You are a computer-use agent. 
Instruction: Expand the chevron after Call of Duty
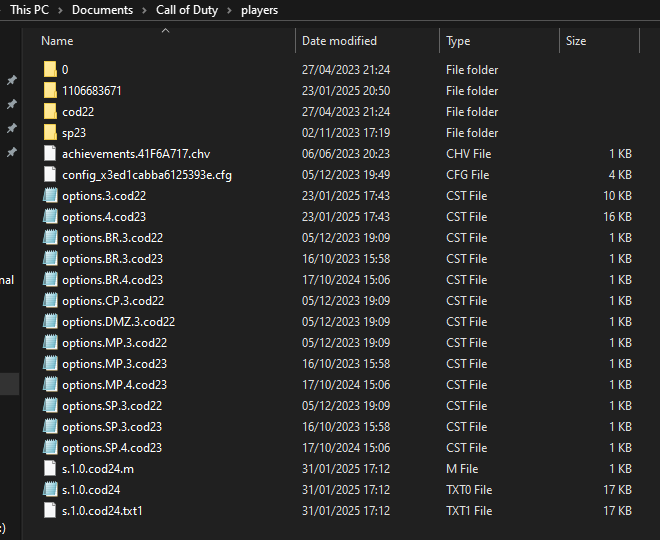[x=229, y=10]
